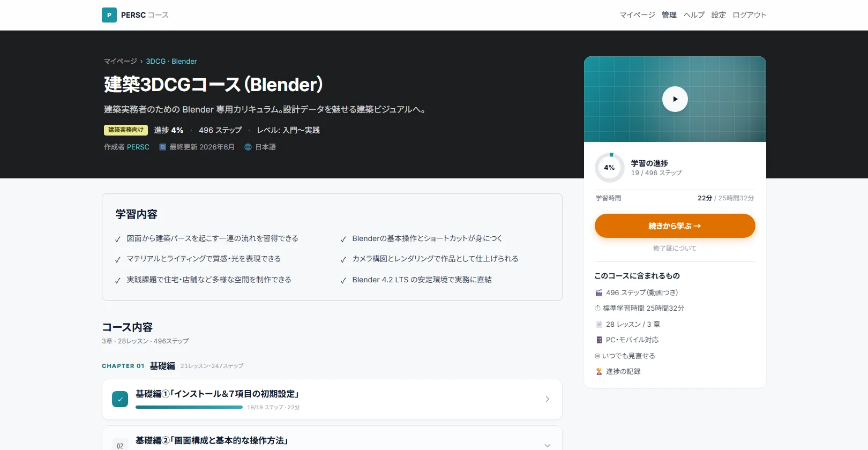Image resolution: width=868 pixels, height=450 pixels.
Task: Click checkmark beside 実践課題で住宅・店舗 item
Action: pyautogui.click(x=118, y=281)
